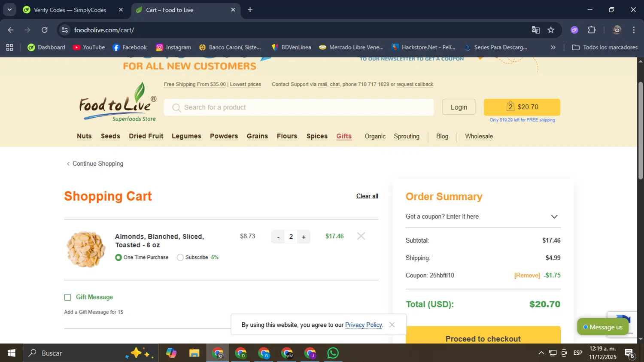Open the Dashboard bookmark
This screenshot has height=362, width=644.
(x=46, y=47)
